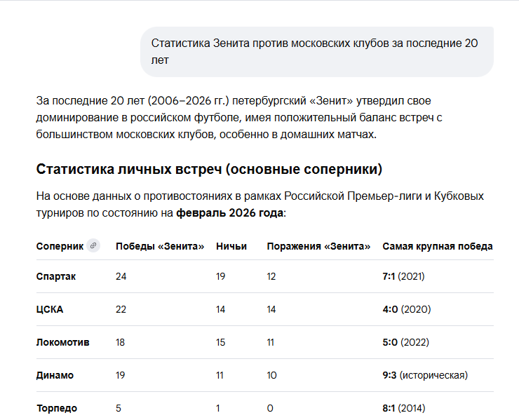Viewport: 519px width, 420px height.
Task: Select ЦСКА draws value 14
Action: [x=220, y=309]
